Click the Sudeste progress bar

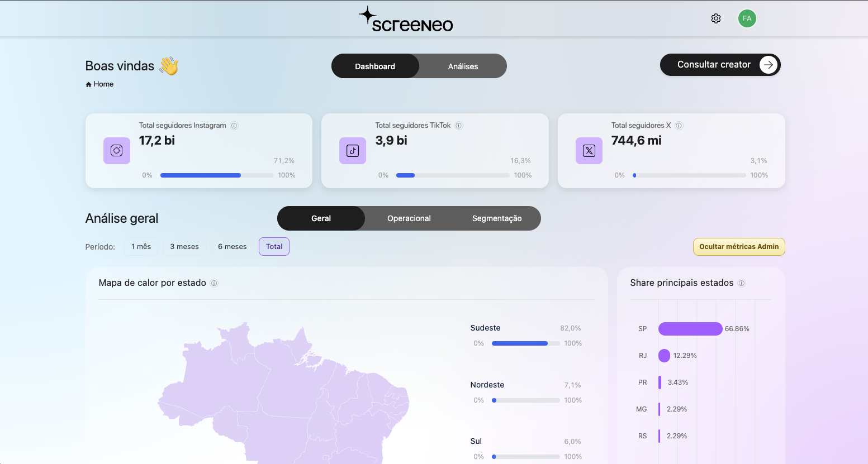[x=525, y=343]
